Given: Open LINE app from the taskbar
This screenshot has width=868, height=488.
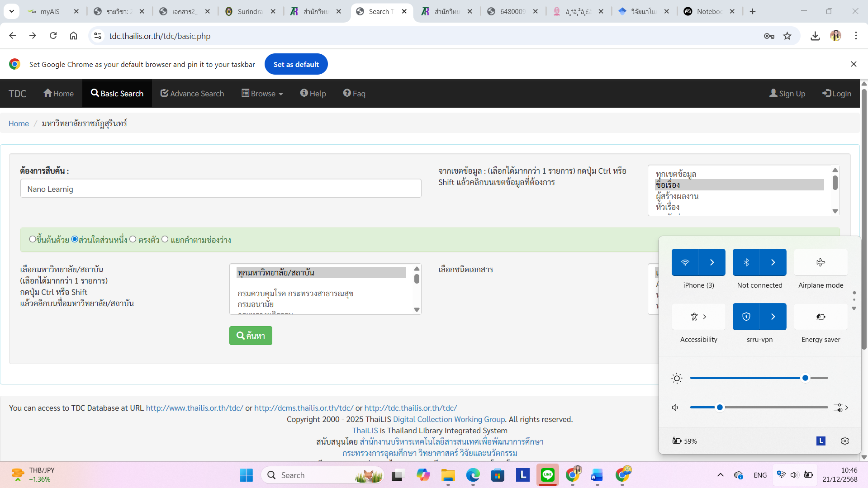Looking at the screenshot, I should 547,475.
